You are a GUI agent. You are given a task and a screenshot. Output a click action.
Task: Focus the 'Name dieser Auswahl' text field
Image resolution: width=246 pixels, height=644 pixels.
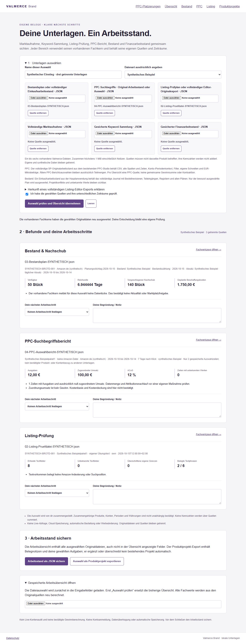click(73, 75)
